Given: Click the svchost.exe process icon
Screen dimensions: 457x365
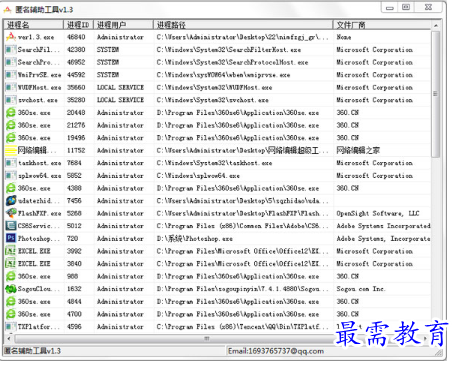Looking at the screenshot, I should tap(11, 100).
